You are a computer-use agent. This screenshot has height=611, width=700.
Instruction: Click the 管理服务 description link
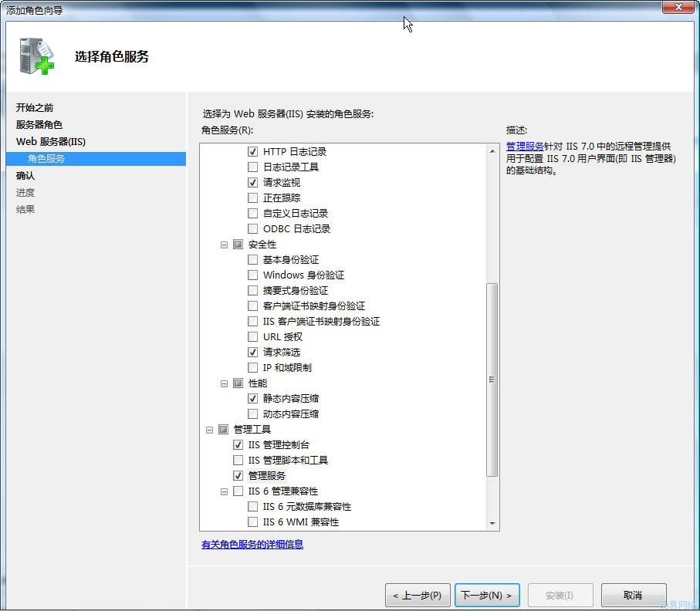[x=525, y=146]
